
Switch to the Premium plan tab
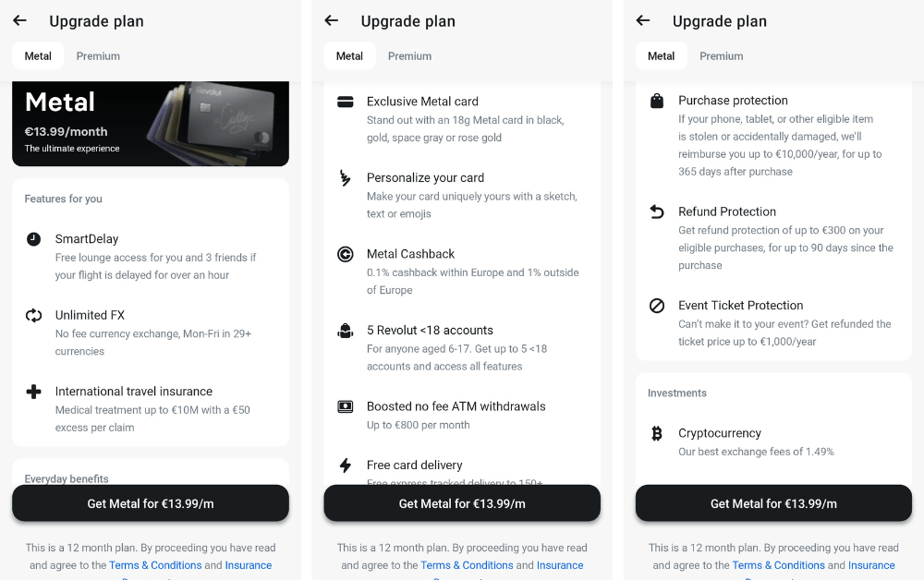point(98,55)
